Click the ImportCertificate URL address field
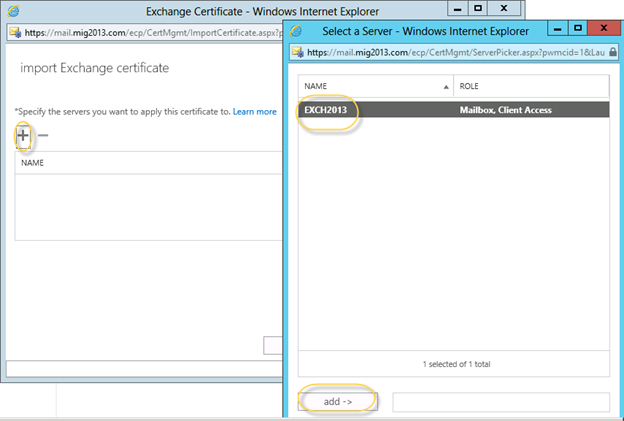Image resolution: width=624 pixels, height=421 pixels. click(150, 32)
